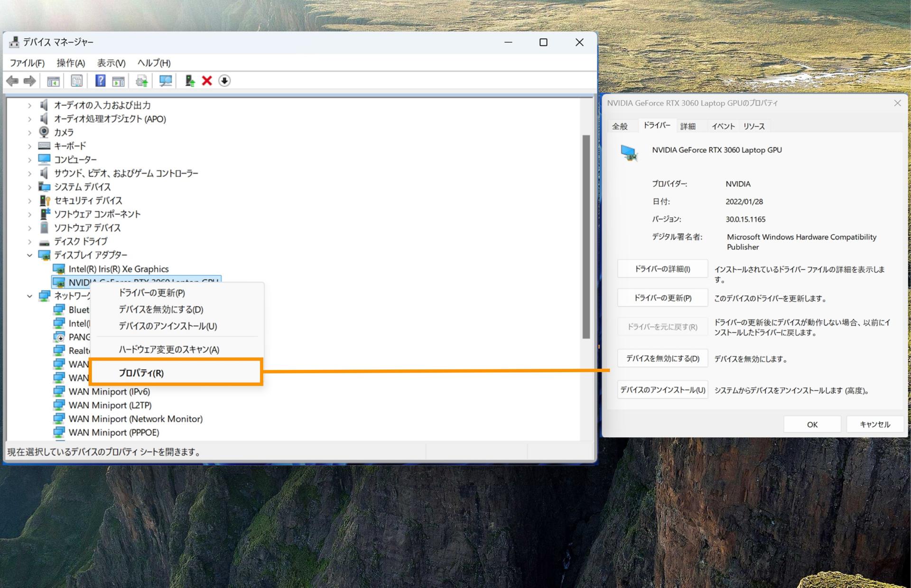This screenshot has width=911, height=588.
Task: Click the red X uninstall device icon
Action: click(207, 81)
